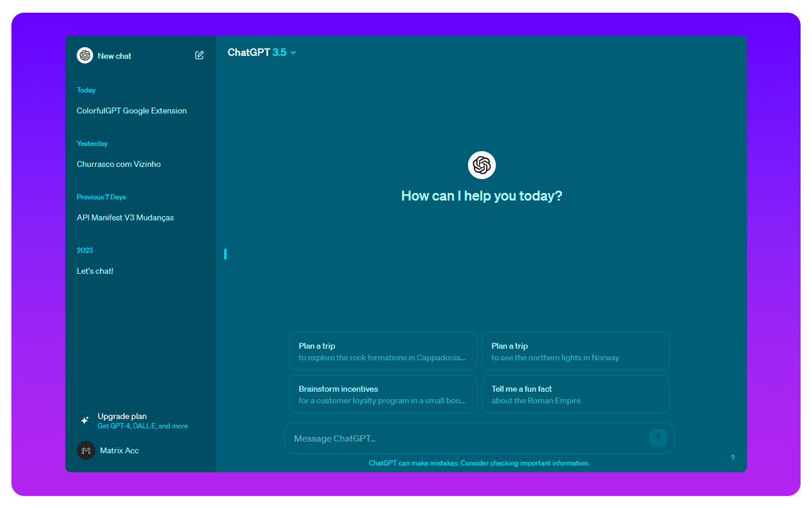
Task: Click the new chat compose pencil icon
Action: click(x=199, y=55)
